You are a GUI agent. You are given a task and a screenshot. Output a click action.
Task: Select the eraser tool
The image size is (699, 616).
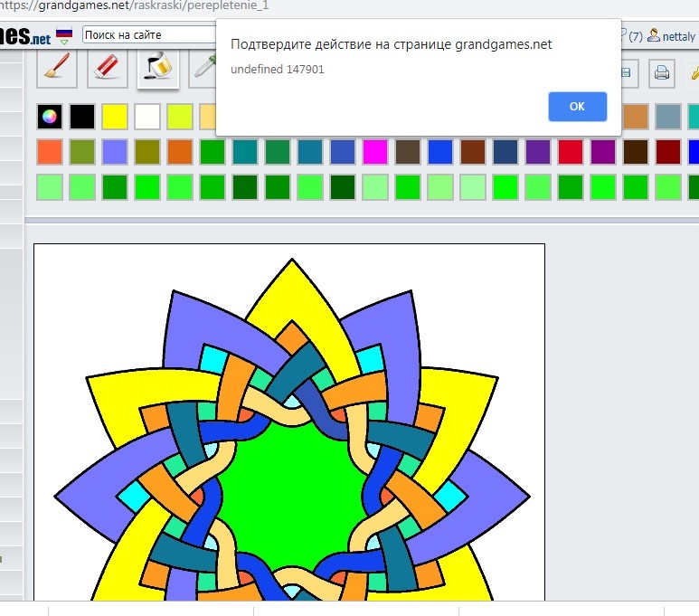(107, 69)
